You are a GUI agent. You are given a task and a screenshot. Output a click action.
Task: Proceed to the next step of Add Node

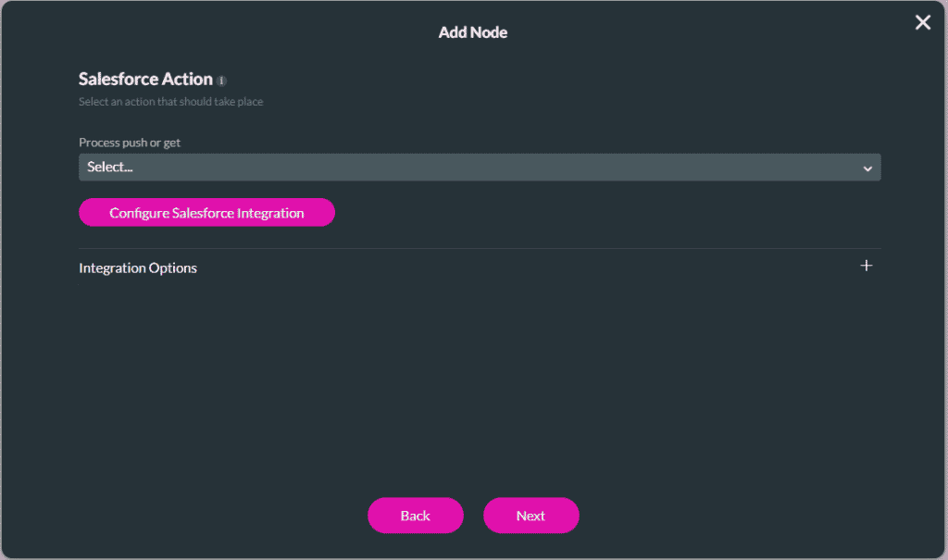click(530, 516)
